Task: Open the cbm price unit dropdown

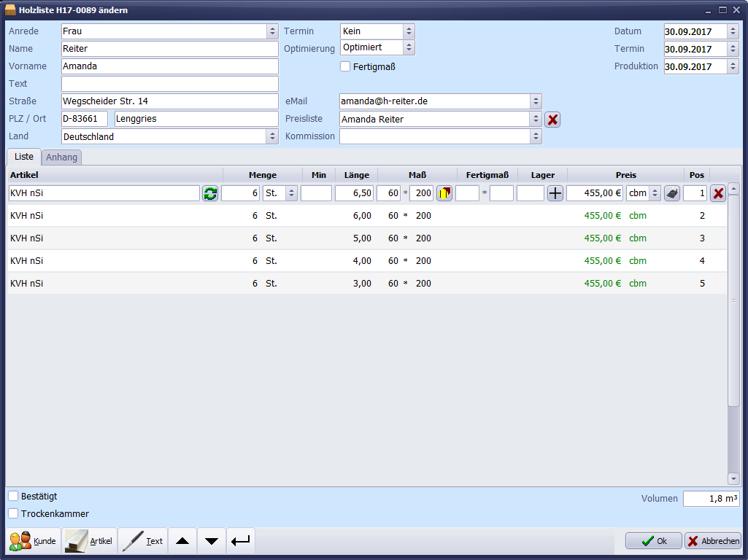Action: (655, 193)
